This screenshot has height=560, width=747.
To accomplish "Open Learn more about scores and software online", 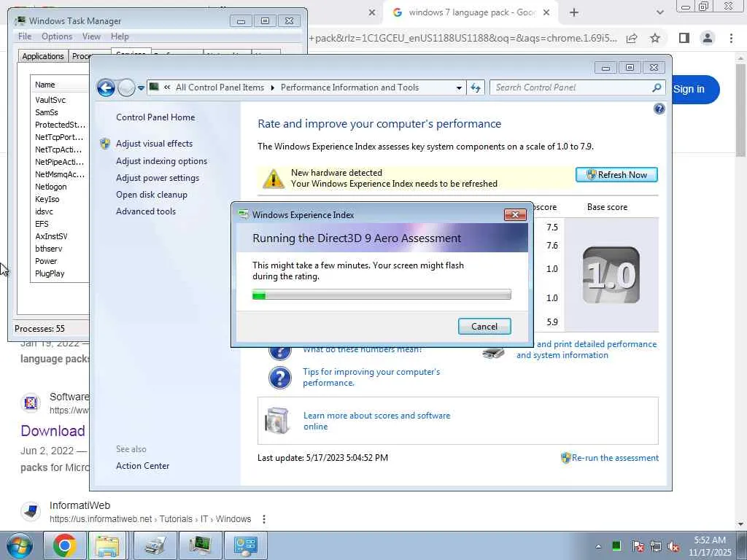I will 376,421.
